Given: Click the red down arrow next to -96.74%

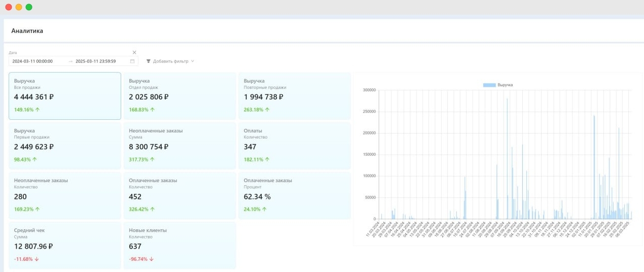Looking at the screenshot, I should (152, 259).
